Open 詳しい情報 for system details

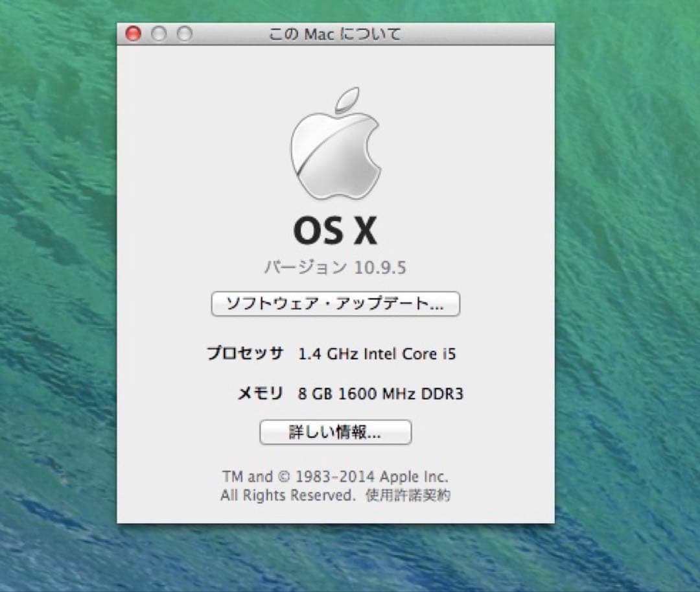(336, 432)
